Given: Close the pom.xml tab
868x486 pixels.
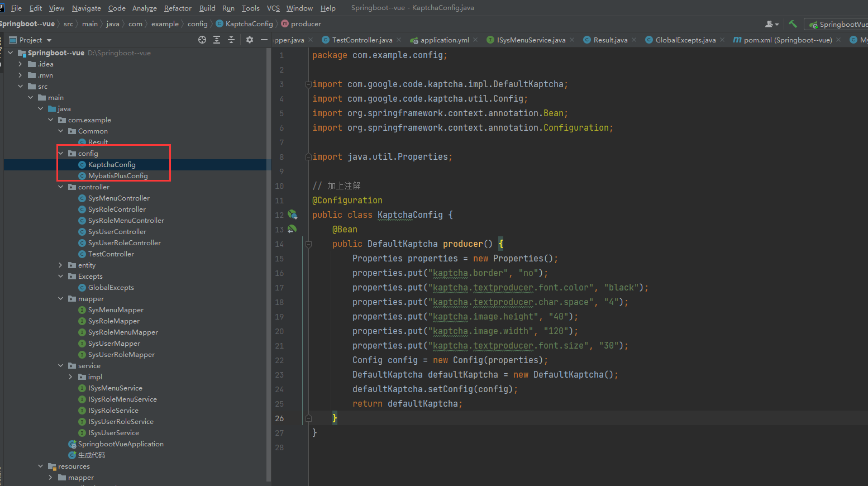Looking at the screenshot, I should click(x=838, y=40).
